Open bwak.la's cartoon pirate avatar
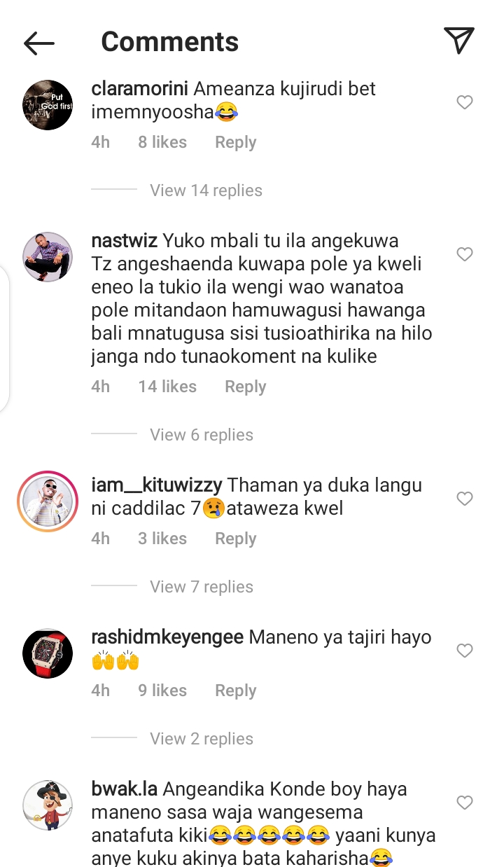The width and height of the screenshot is (504, 867). click(x=48, y=805)
